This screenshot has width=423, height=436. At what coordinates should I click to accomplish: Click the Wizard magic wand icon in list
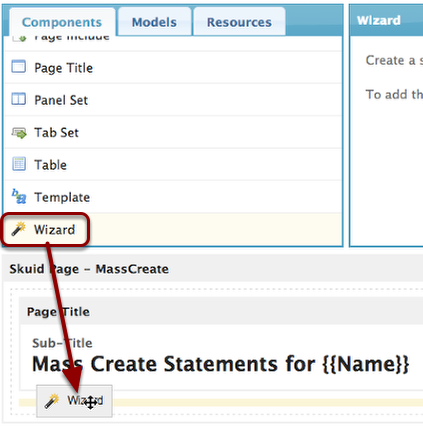(19, 229)
